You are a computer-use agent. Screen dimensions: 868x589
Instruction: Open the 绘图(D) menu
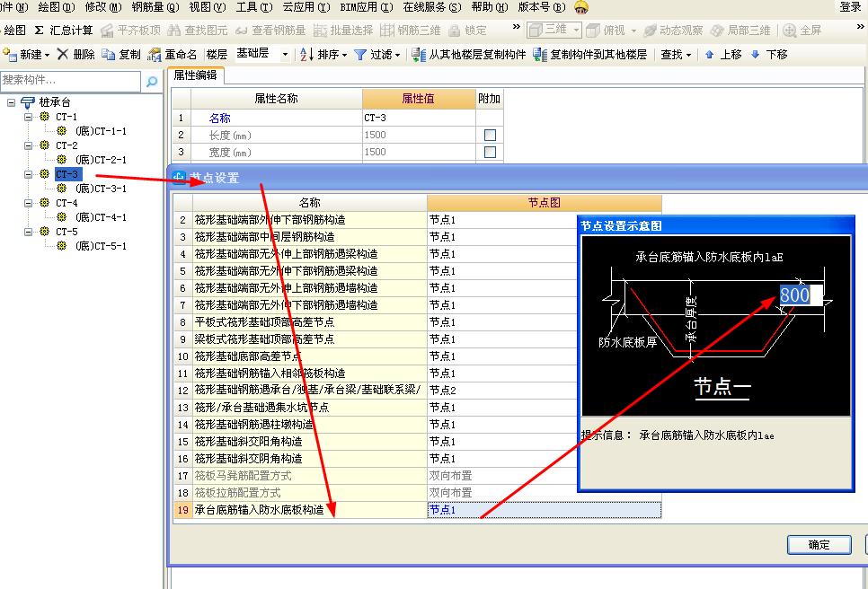pos(56,6)
